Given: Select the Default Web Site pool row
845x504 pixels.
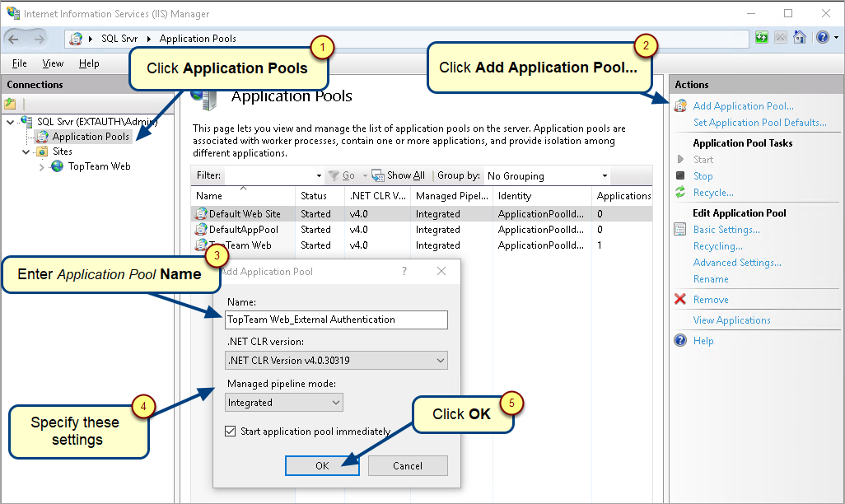Looking at the screenshot, I should click(422, 214).
